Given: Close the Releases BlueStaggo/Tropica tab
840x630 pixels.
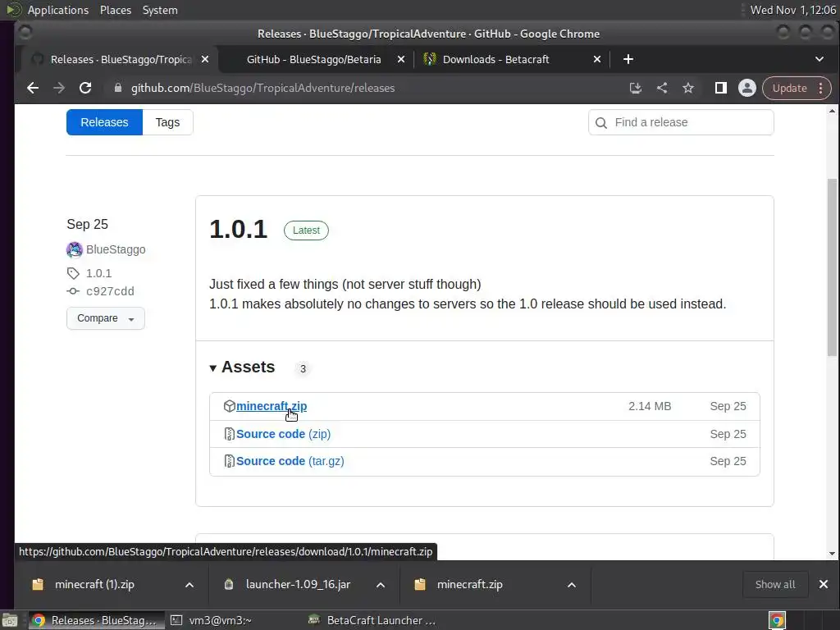Looking at the screenshot, I should 205,59.
